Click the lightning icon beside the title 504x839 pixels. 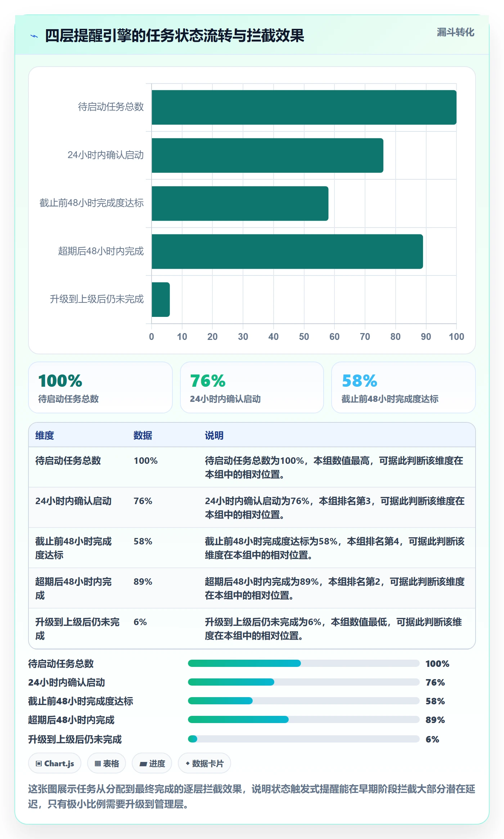[x=34, y=36]
